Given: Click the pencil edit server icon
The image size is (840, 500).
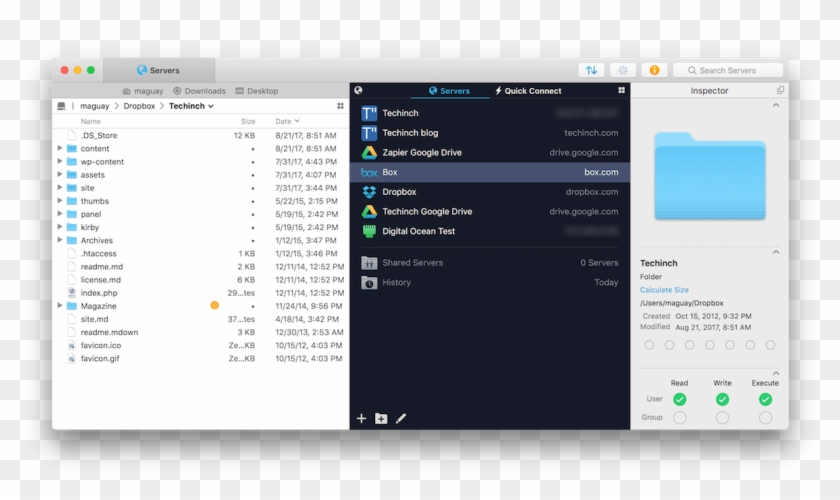Looking at the screenshot, I should click(x=401, y=418).
